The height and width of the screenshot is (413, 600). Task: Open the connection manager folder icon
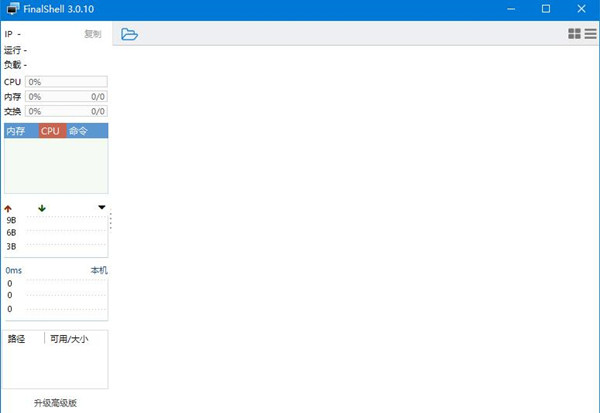129,34
